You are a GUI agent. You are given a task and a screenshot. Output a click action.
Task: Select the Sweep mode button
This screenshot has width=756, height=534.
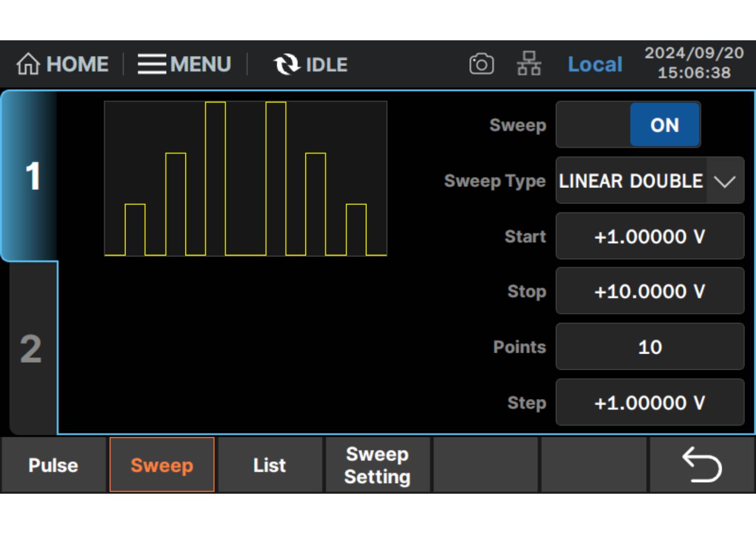(x=162, y=465)
